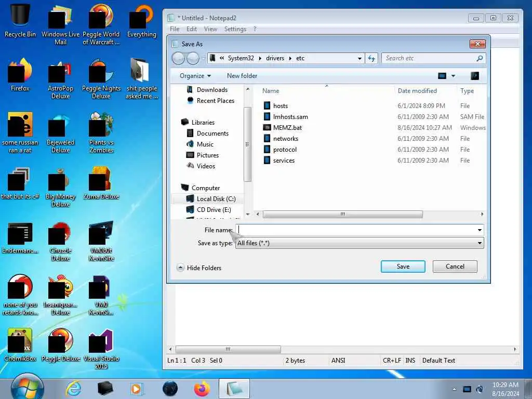Expand the address bar path history dropdown
This screenshot has height=399, width=532.
click(360, 58)
